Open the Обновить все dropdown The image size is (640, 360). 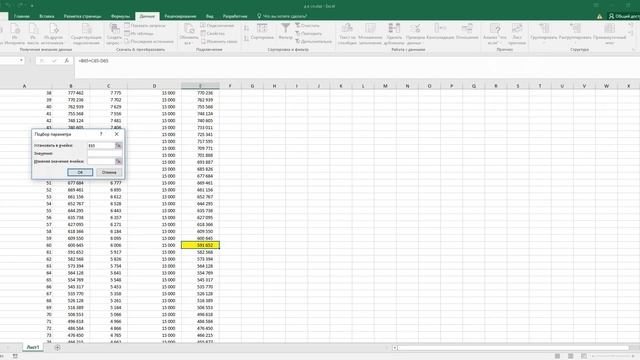[x=189, y=34]
